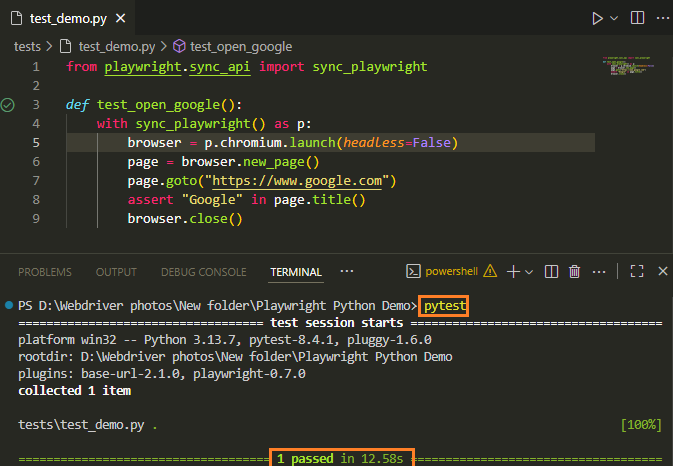673x466 pixels.
Task: Click 'collected 1 item' in terminal
Action: (x=75, y=390)
